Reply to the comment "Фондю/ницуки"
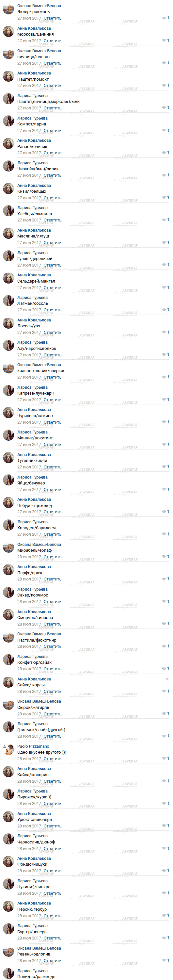Viewport: 173px width, 980px height. point(53,871)
